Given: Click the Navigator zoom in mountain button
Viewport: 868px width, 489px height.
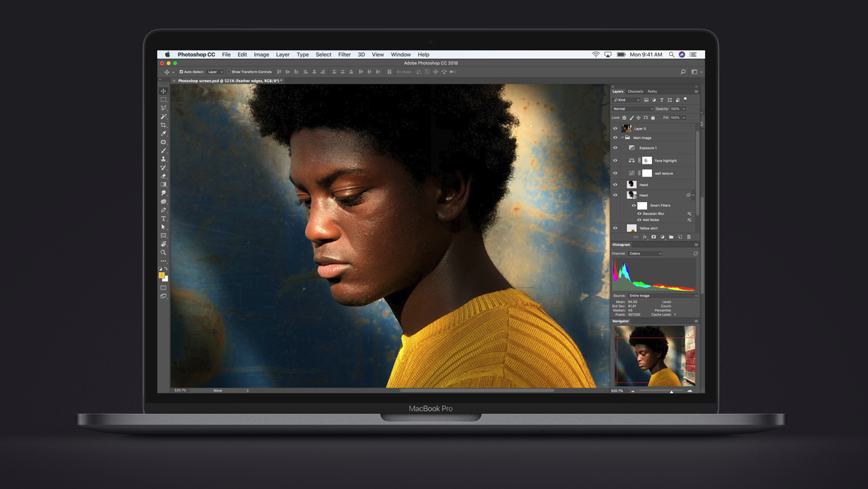Looking at the screenshot, I should tap(690, 390).
